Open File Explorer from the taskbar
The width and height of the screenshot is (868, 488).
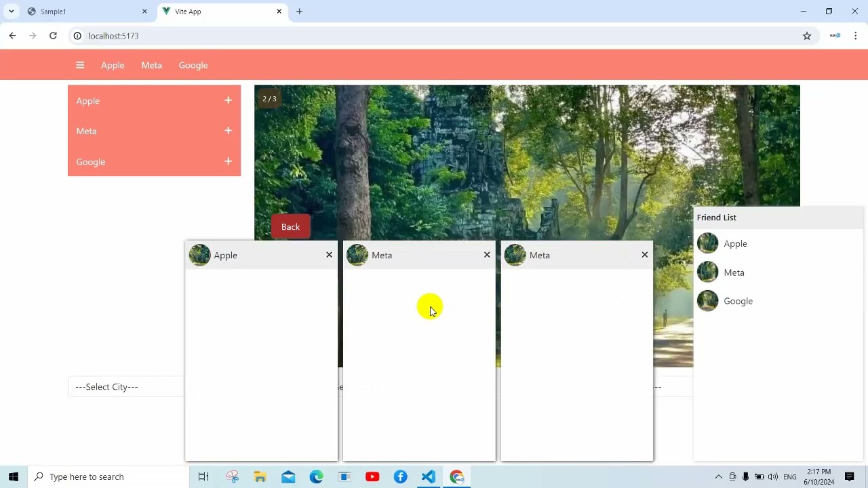[x=260, y=477]
